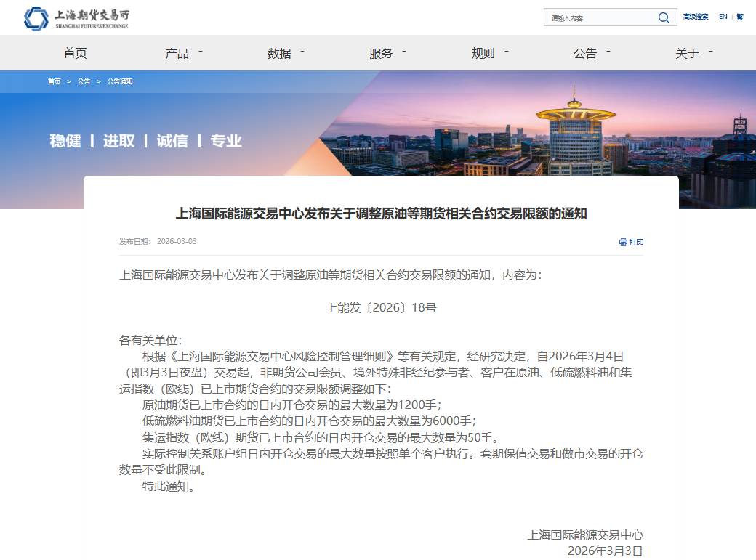Viewport: 756px width, 560px height.
Task: Expand the dropdown arrow beside 数据
Action: 302,51
